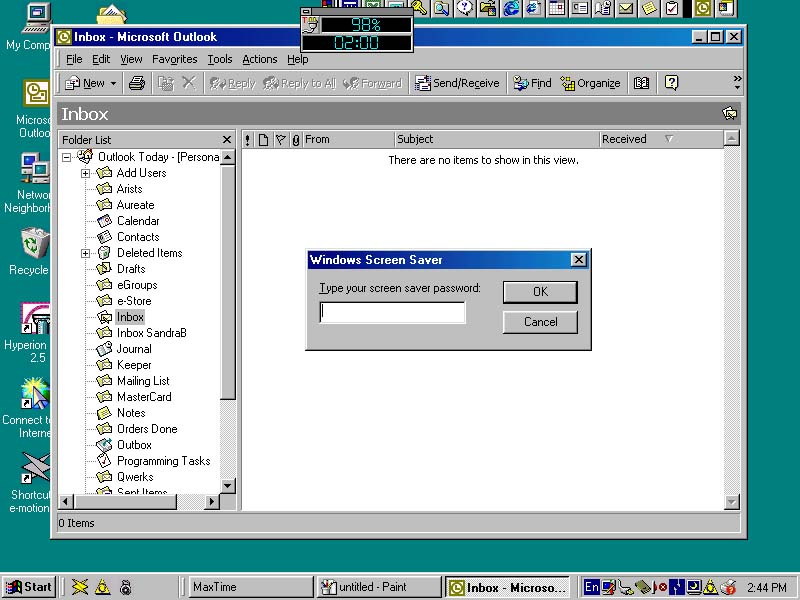Sort messages by the From column
This screenshot has height=600, width=800.
348,139
